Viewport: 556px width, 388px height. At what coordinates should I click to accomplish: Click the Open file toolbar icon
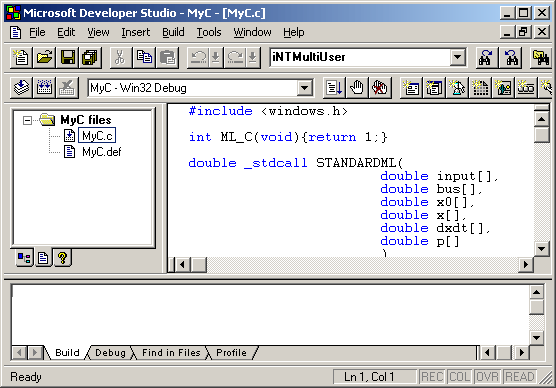[x=44, y=57]
